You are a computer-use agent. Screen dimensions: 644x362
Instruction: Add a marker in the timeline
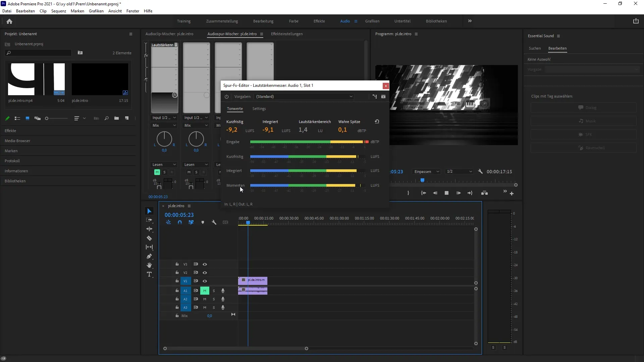point(203,222)
